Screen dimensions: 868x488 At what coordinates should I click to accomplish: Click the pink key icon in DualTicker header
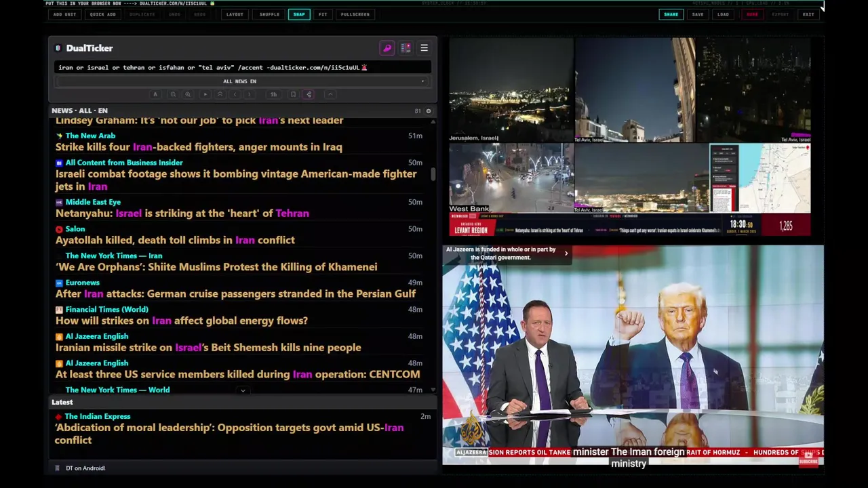(x=387, y=48)
